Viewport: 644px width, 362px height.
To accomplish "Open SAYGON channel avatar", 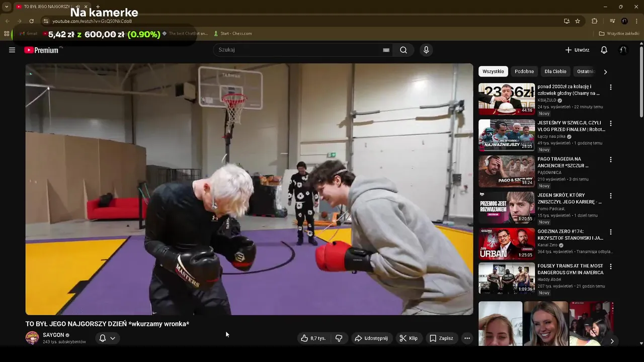I will [x=32, y=338].
